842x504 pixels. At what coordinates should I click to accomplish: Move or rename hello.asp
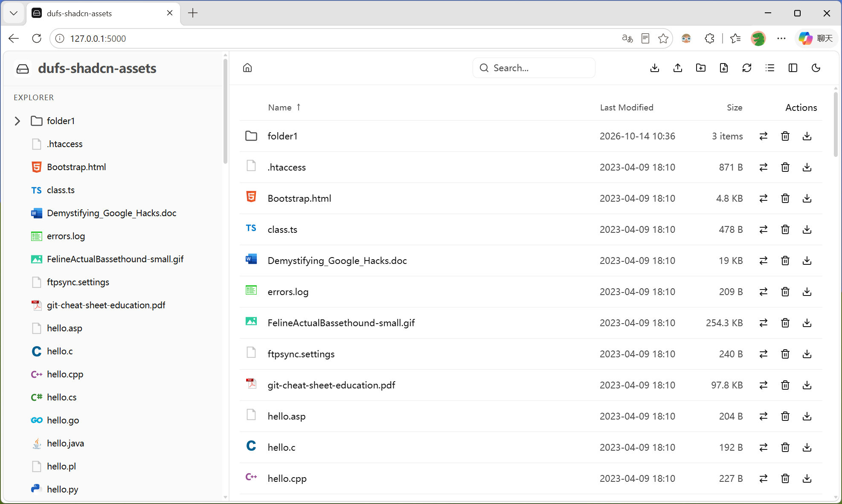point(764,416)
